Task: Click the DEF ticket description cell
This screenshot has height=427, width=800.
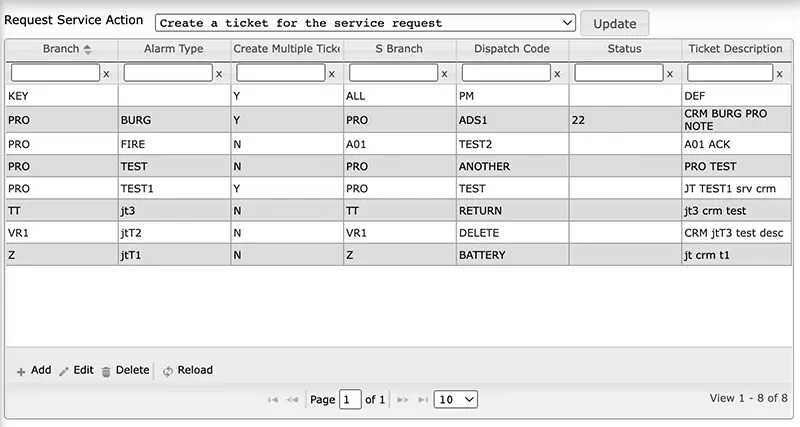Action: [737, 96]
